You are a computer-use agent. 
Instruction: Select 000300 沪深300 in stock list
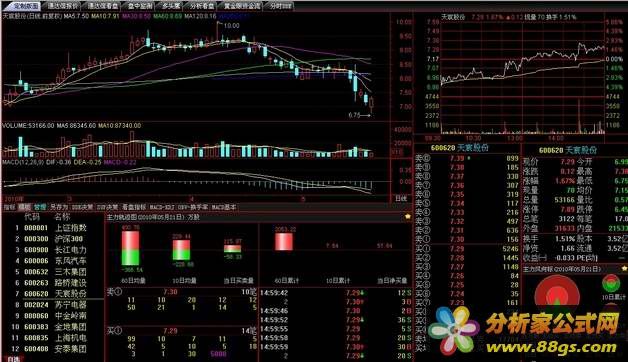click(x=52, y=239)
